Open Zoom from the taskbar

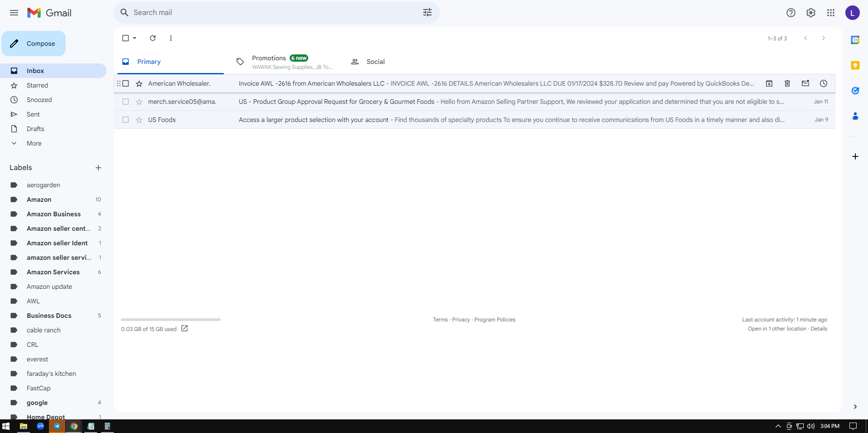click(x=40, y=426)
